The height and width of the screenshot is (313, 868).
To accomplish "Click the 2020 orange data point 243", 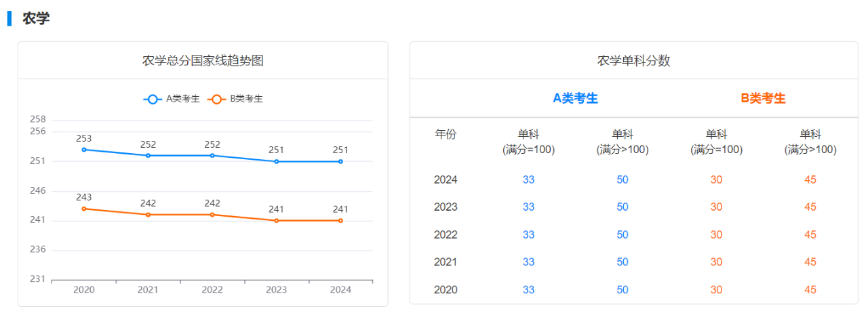I will point(84,209).
